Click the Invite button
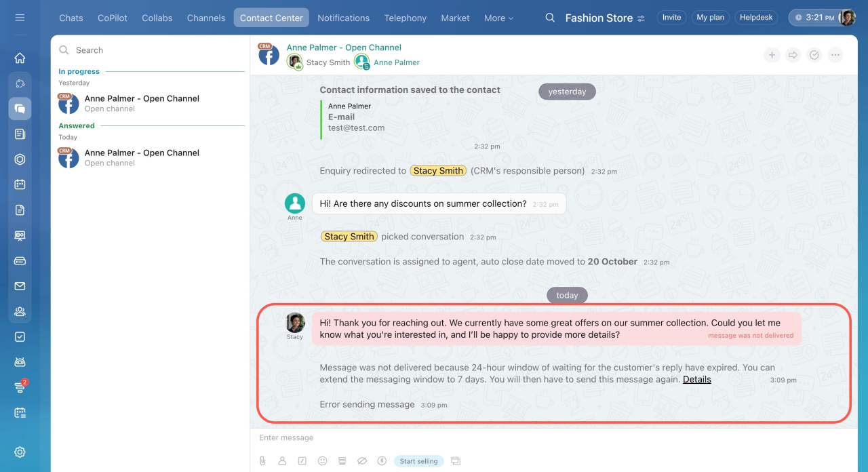Viewport: 868px width, 472px height. pos(671,18)
